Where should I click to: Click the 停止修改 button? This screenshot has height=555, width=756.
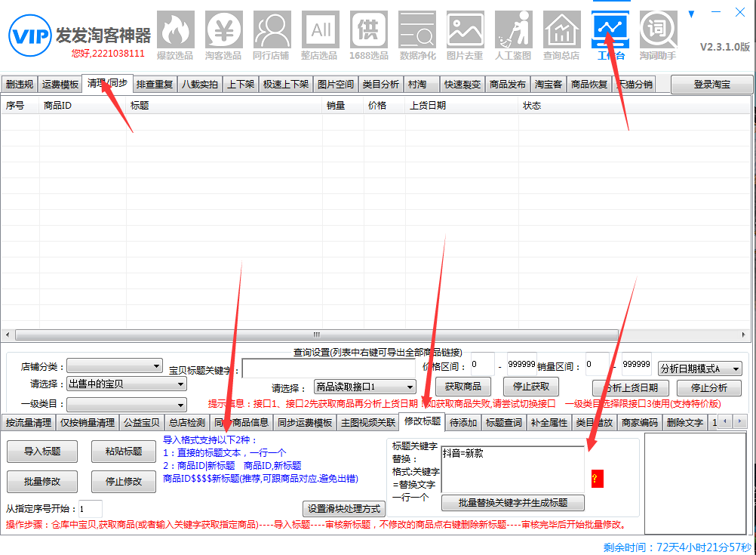point(124,481)
